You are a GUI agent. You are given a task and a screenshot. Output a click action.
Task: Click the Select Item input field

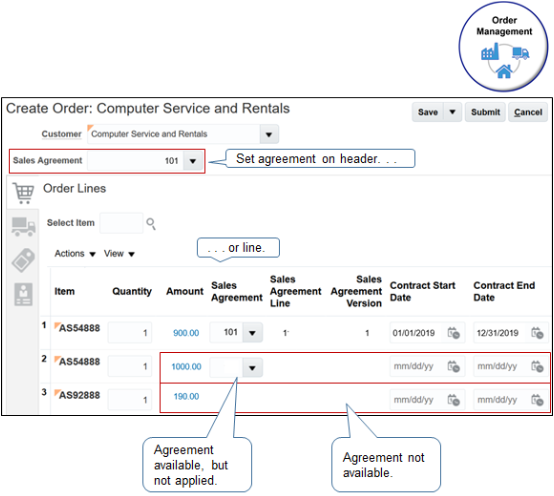click(122, 223)
